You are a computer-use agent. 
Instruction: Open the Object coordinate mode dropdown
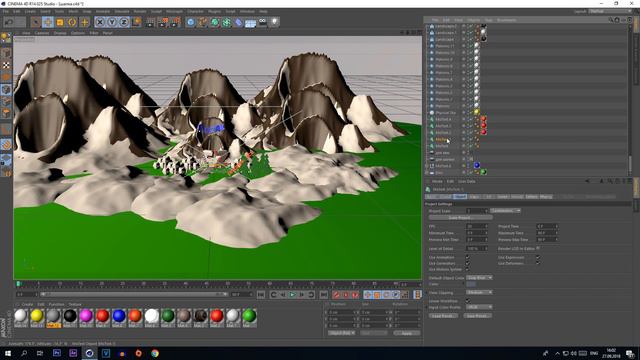tap(342, 333)
